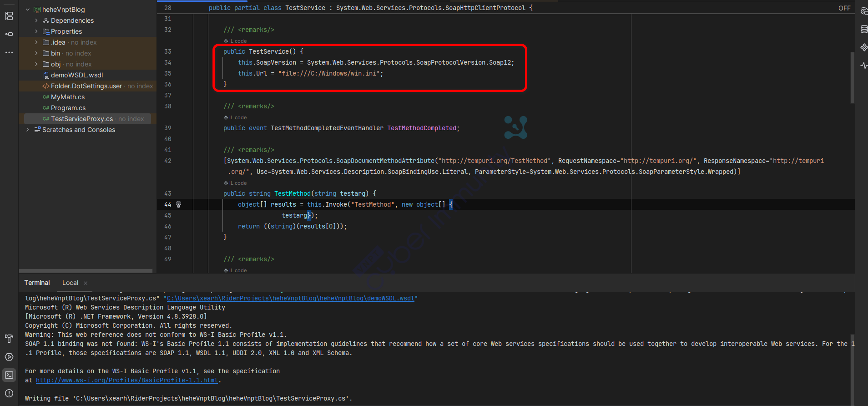
Task: Open the pulse-line monitoring tool window
Action: coord(864,66)
